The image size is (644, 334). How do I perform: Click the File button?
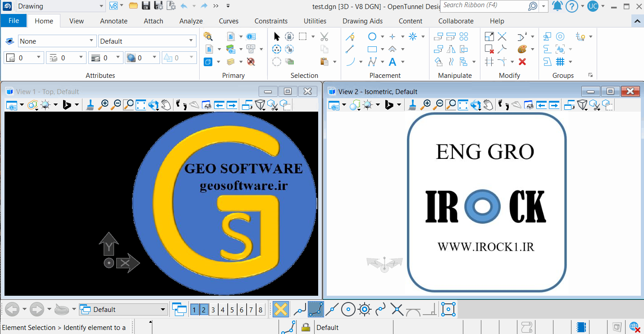(14, 21)
